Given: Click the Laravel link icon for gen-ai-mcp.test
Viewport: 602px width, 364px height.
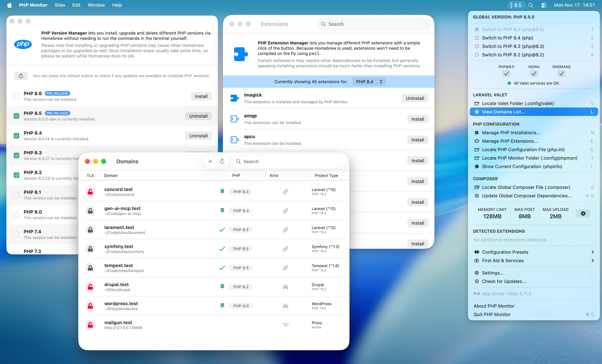Looking at the screenshot, I should (285, 211).
